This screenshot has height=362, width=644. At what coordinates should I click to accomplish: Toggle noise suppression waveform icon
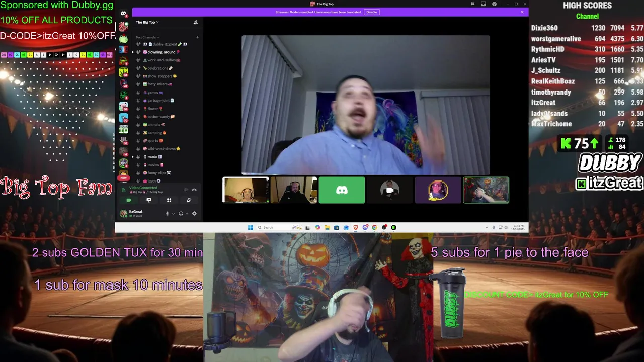[x=186, y=190]
